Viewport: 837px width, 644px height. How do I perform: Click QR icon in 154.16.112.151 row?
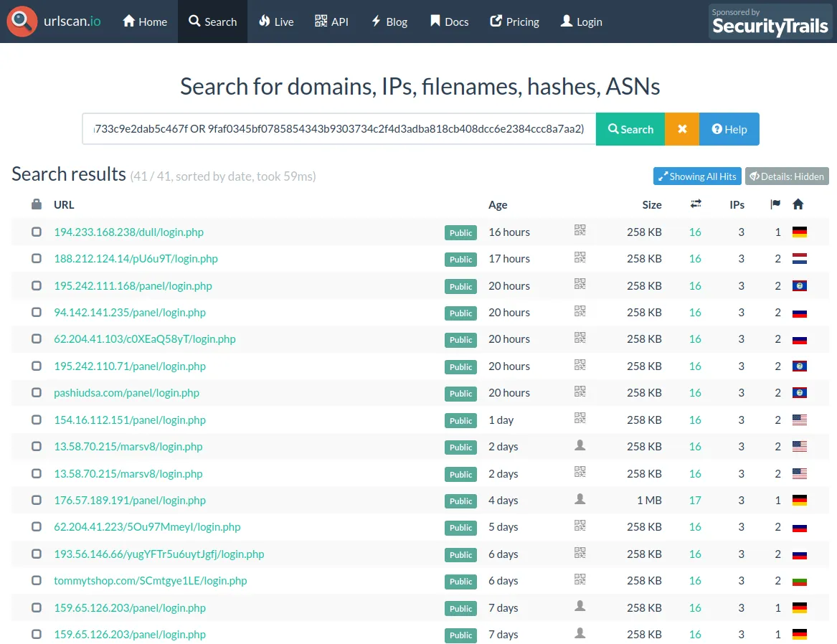580,418
